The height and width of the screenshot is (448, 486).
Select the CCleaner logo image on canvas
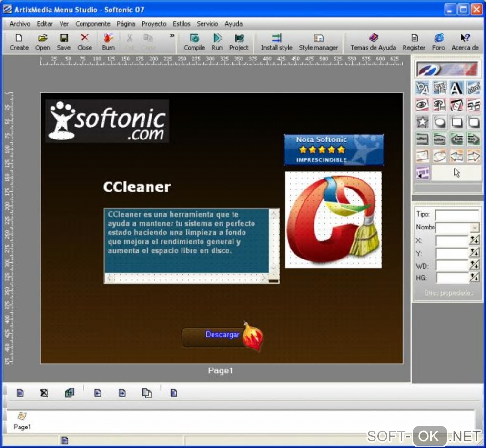pos(333,220)
